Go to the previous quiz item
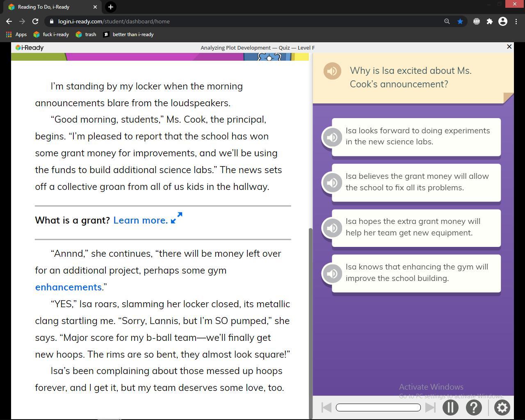This screenshot has width=525, height=420. pyautogui.click(x=326, y=407)
